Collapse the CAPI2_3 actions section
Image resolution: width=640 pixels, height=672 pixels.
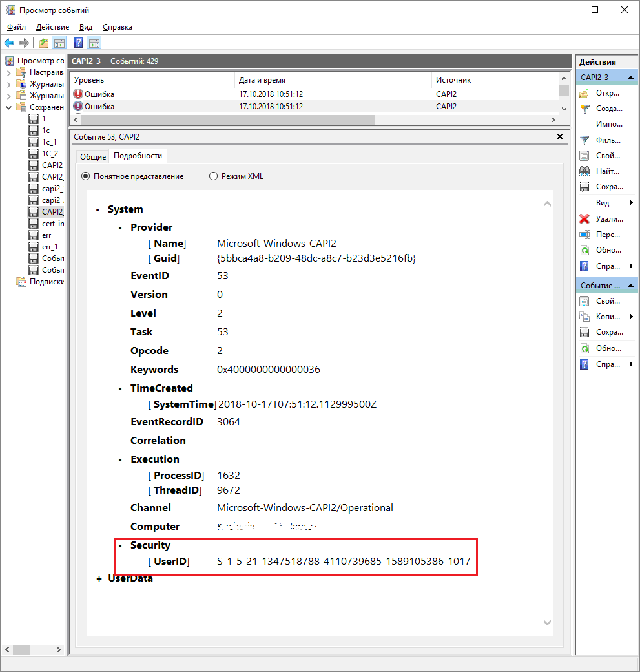[x=631, y=78]
